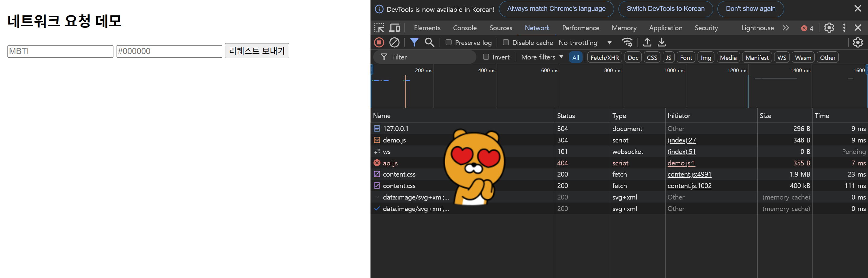
Task: Switch to the Application tab
Action: coord(666,28)
